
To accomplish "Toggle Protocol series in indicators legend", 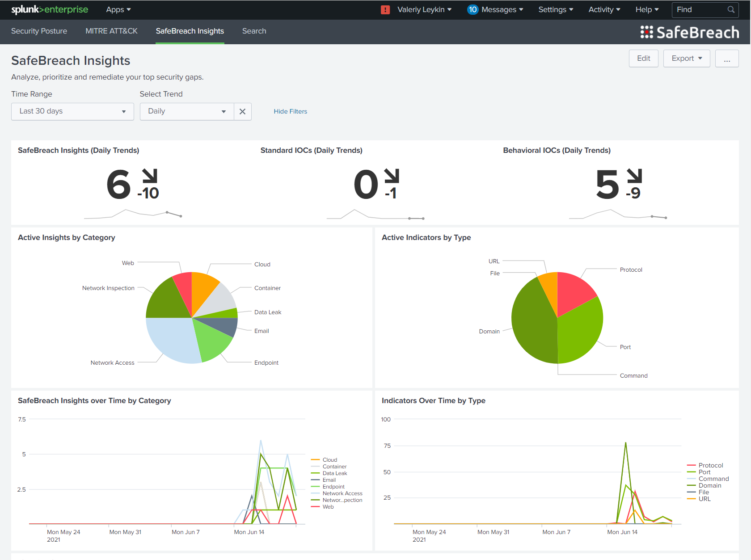I will [x=705, y=465].
